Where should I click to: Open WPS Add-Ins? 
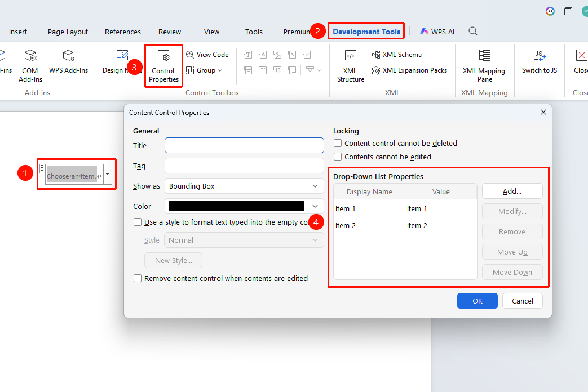[68, 62]
